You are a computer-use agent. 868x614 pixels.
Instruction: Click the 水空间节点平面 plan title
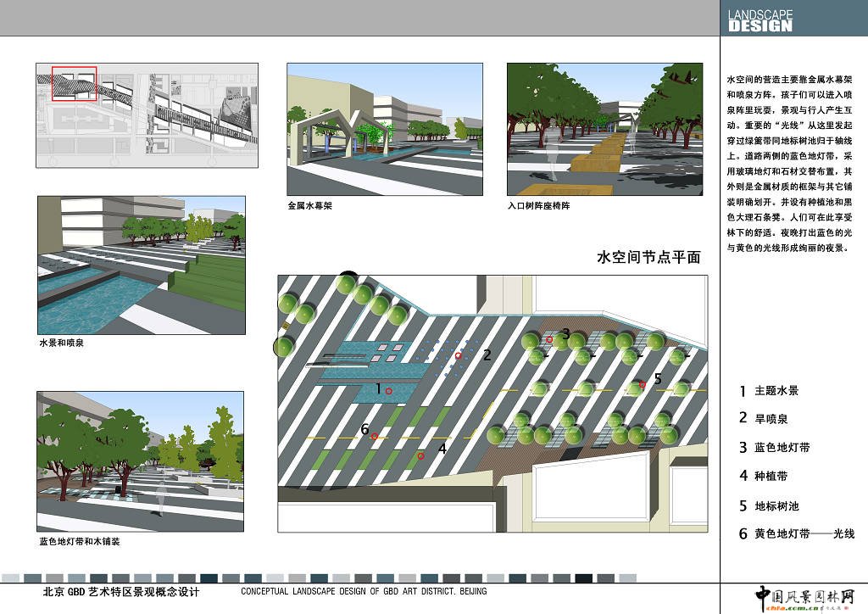point(649,258)
